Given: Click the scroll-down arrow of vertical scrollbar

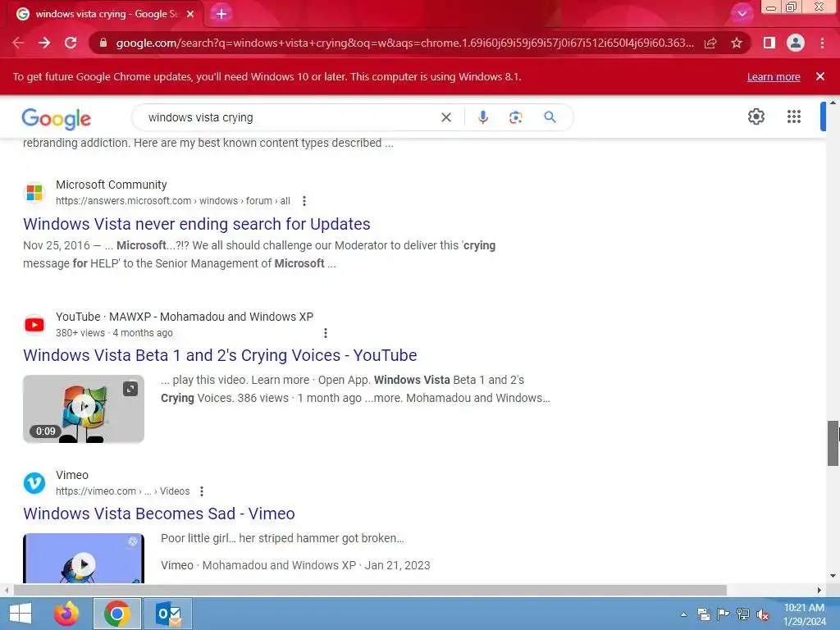Looking at the screenshot, I should point(833,577).
